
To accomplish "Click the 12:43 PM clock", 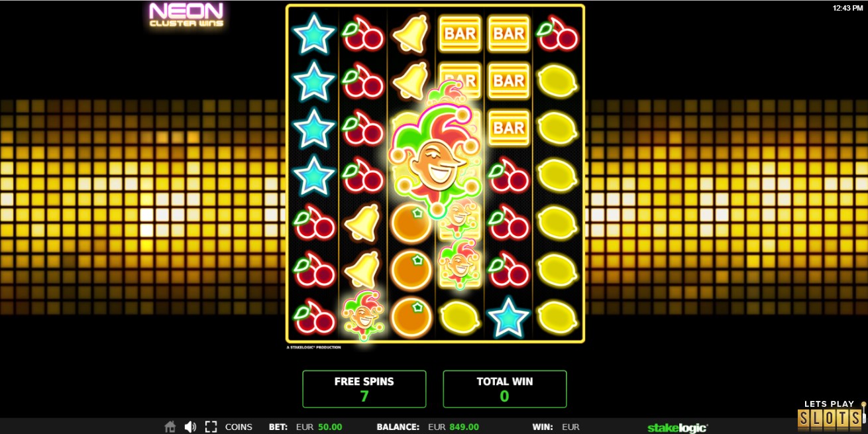I will tap(848, 9).
